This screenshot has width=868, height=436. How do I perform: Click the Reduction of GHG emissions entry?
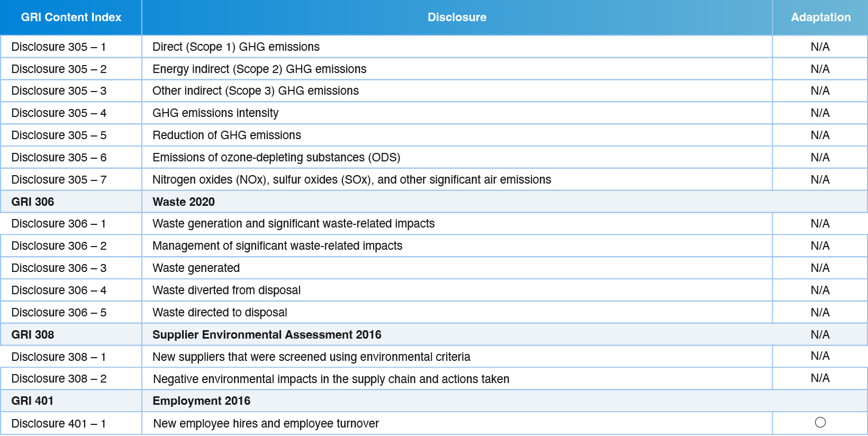(x=227, y=135)
